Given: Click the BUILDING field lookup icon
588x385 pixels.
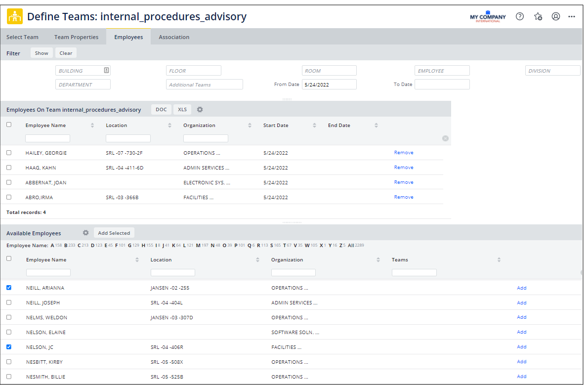Looking at the screenshot, I should [x=106, y=71].
